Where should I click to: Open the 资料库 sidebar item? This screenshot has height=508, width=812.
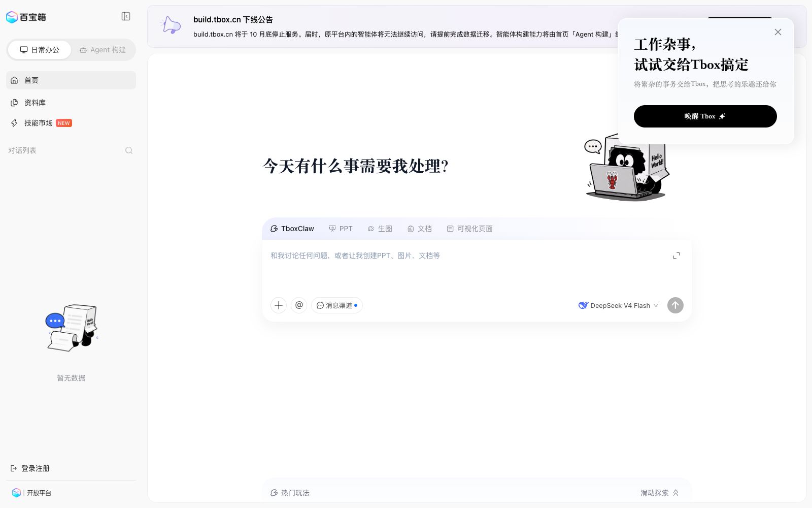click(x=71, y=103)
